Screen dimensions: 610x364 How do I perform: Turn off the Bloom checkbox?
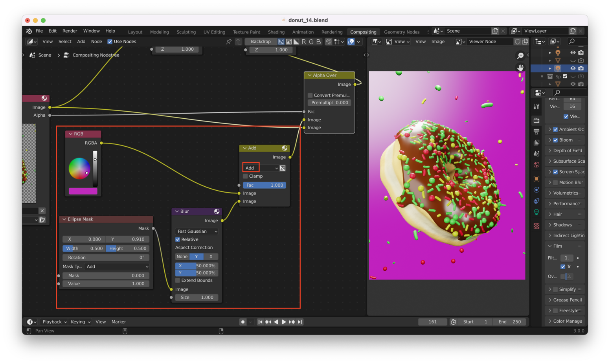[x=555, y=140]
